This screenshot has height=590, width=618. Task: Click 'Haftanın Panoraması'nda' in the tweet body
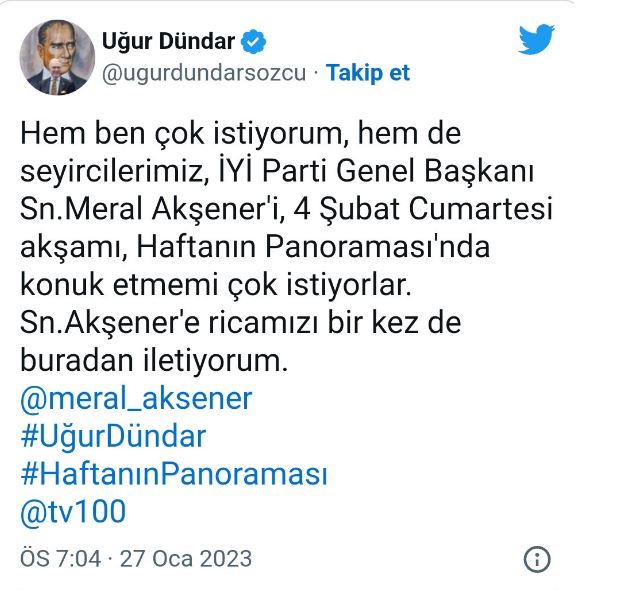(x=313, y=247)
